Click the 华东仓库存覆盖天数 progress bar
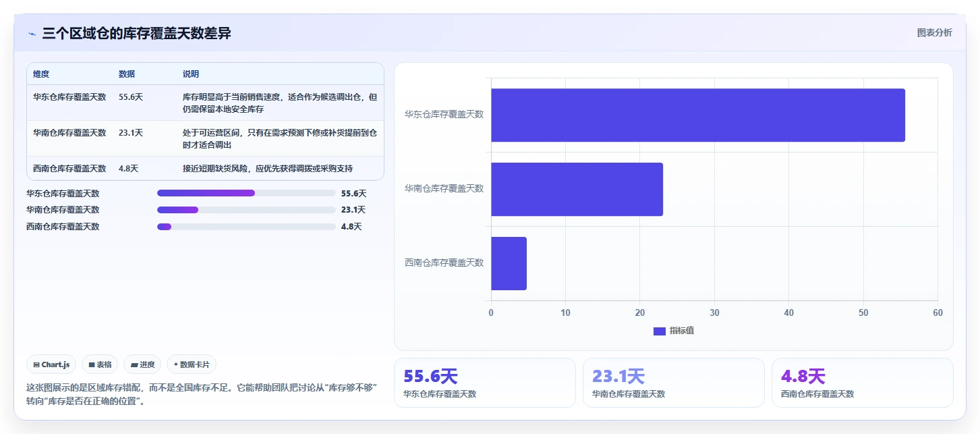This screenshot has width=980, height=434. click(246, 193)
